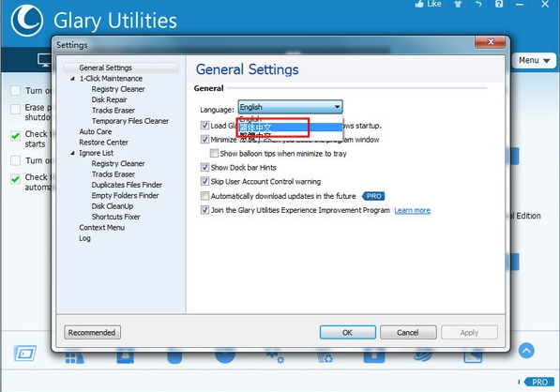
Task: Uncheck Show Dock bar Hints
Action: (204, 167)
